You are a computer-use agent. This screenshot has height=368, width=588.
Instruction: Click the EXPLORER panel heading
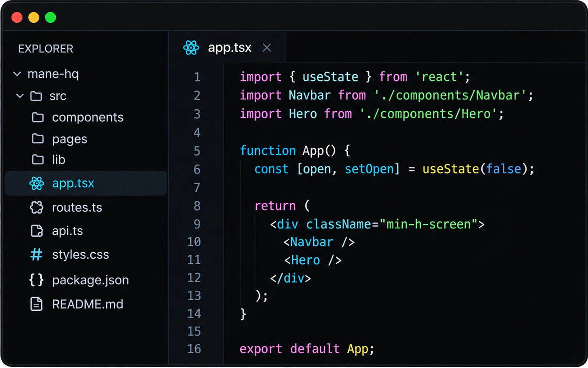click(x=46, y=49)
